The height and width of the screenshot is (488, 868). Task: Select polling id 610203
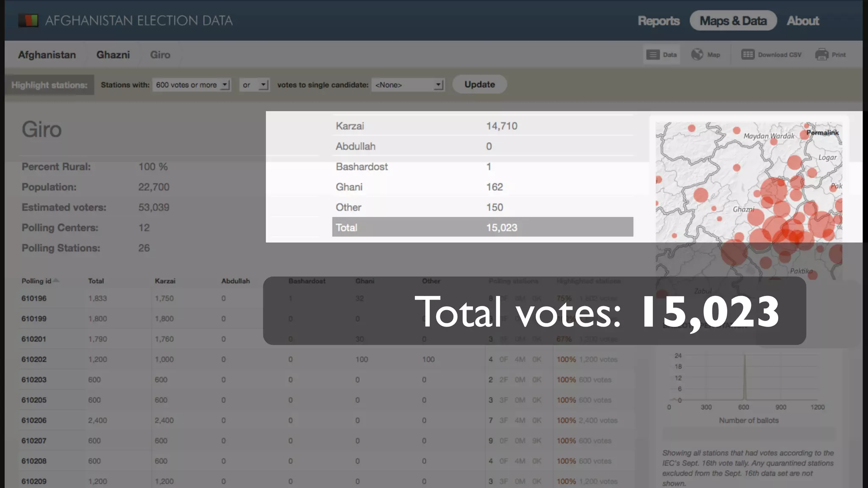pos(34,380)
